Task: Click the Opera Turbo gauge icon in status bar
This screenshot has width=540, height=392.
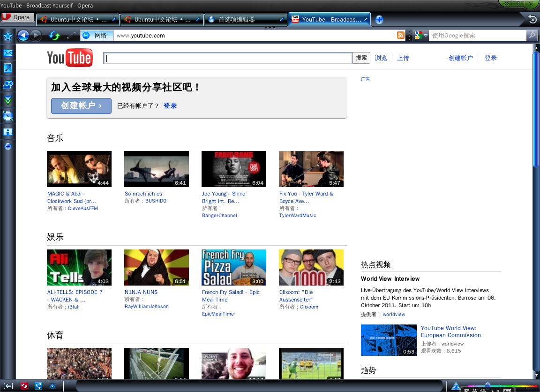Action: [x=52, y=386]
